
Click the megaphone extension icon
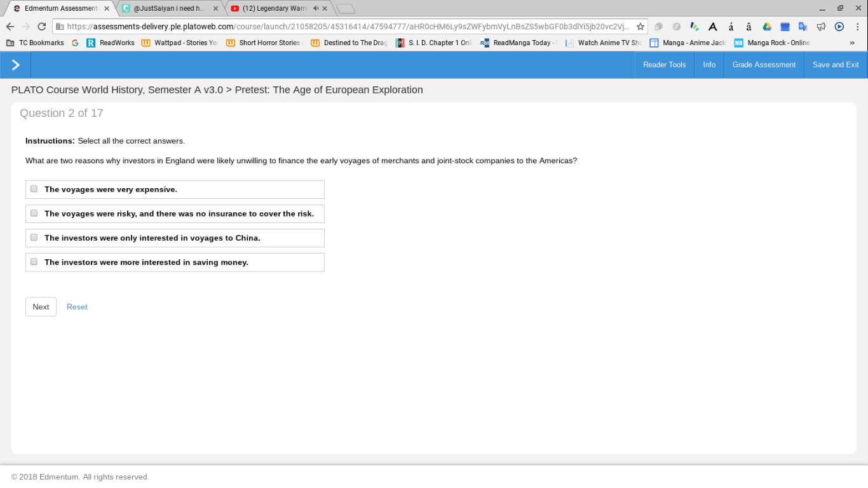(x=821, y=27)
